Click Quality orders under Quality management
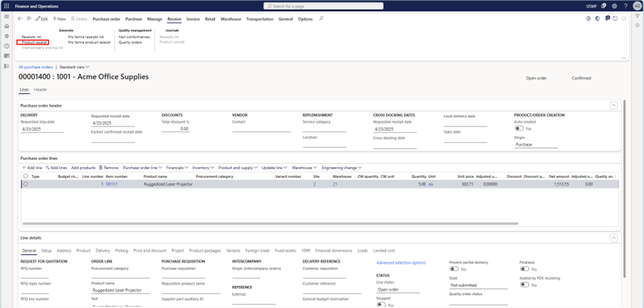This screenshot has height=308, width=644. click(130, 42)
